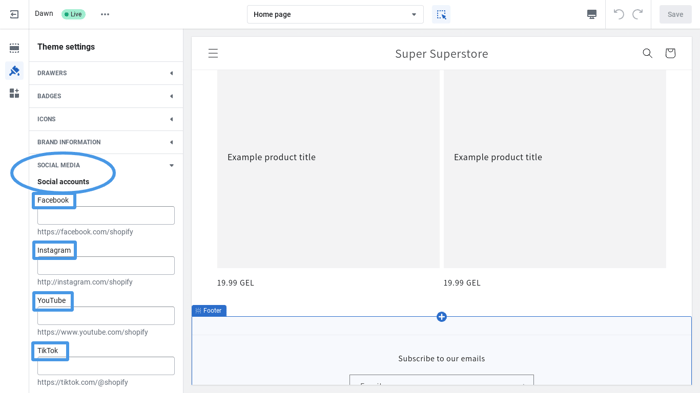Image resolution: width=700 pixels, height=393 pixels.
Task: Open the cart bag icon
Action: pyautogui.click(x=670, y=54)
